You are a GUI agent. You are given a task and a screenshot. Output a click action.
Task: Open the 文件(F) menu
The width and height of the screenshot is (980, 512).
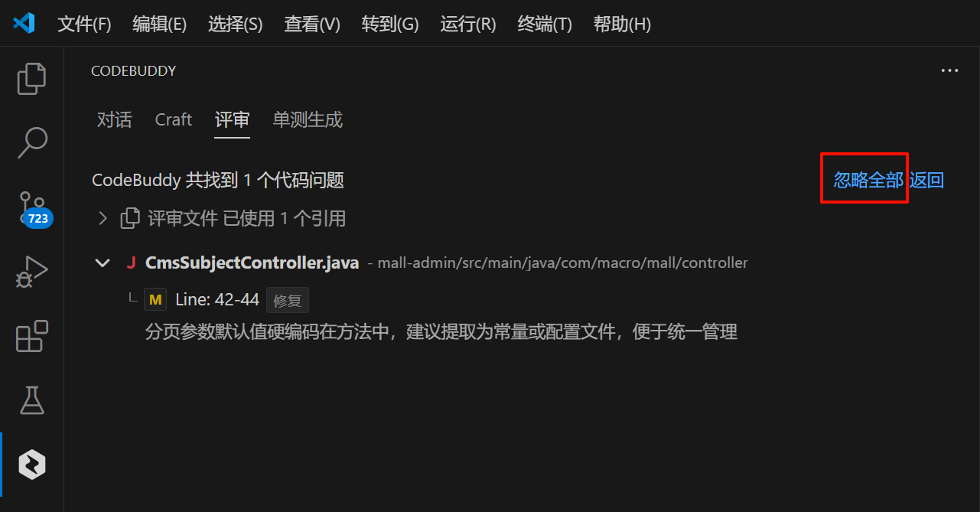tap(84, 24)
